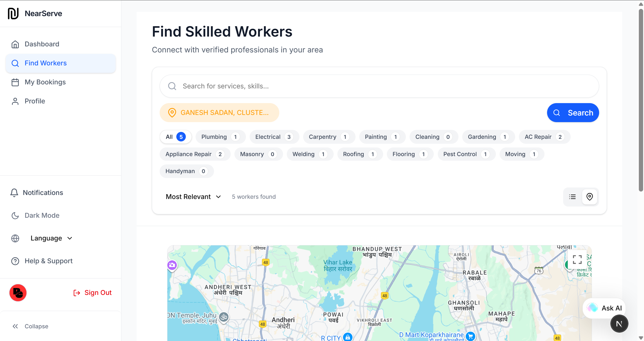
Task: Open the round N chat icon
Action: click(x=619, y=324)
